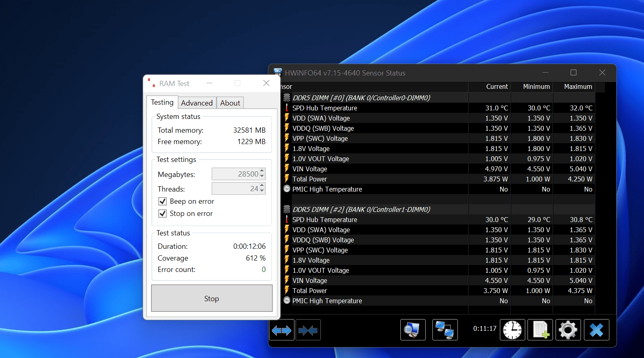Click the Threads input field
This screenshot has height=358, width=644.
point(235,189)
